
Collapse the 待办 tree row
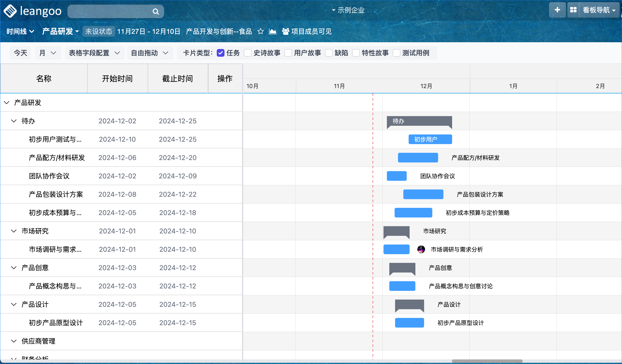pos(14,121)
